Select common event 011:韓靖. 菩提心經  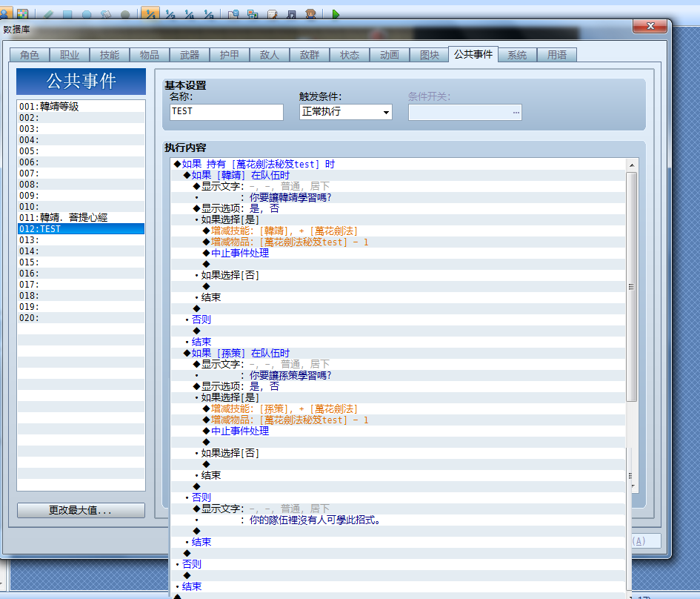point(81,217)
